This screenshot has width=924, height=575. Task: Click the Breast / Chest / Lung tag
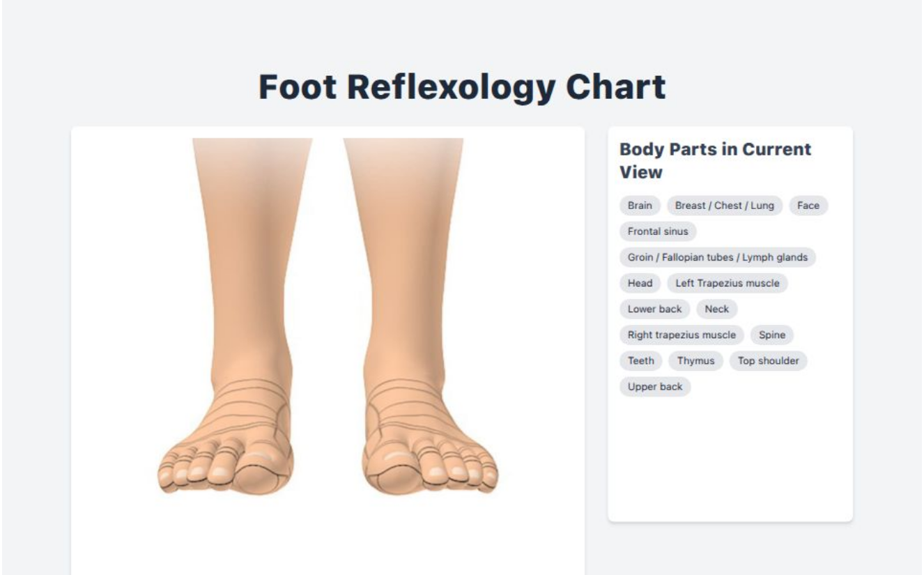click(x=725, y=206)
